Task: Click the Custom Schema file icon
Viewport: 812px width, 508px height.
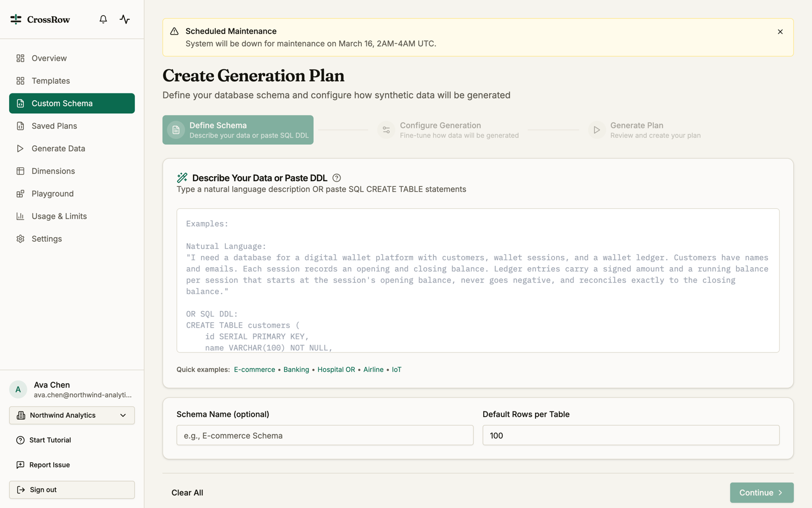Action: coord(20,104)
